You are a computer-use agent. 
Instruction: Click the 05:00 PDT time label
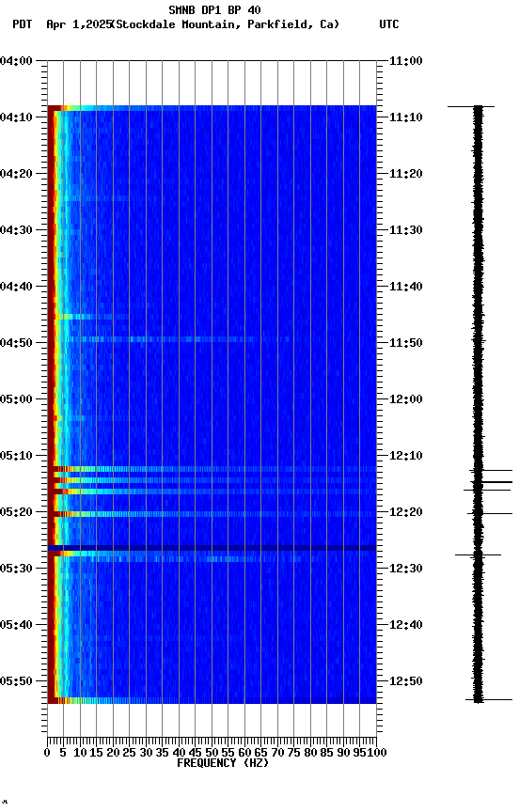(x=16, y=399)
